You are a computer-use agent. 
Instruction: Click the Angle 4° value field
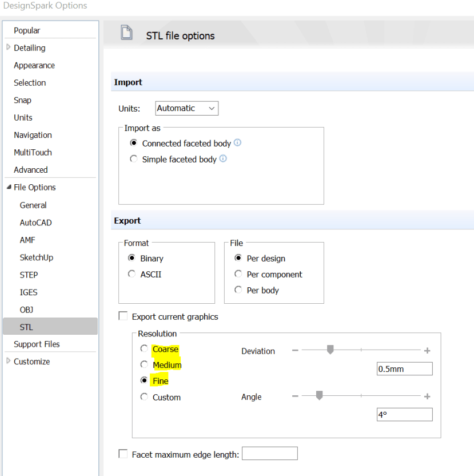(404, 414)
